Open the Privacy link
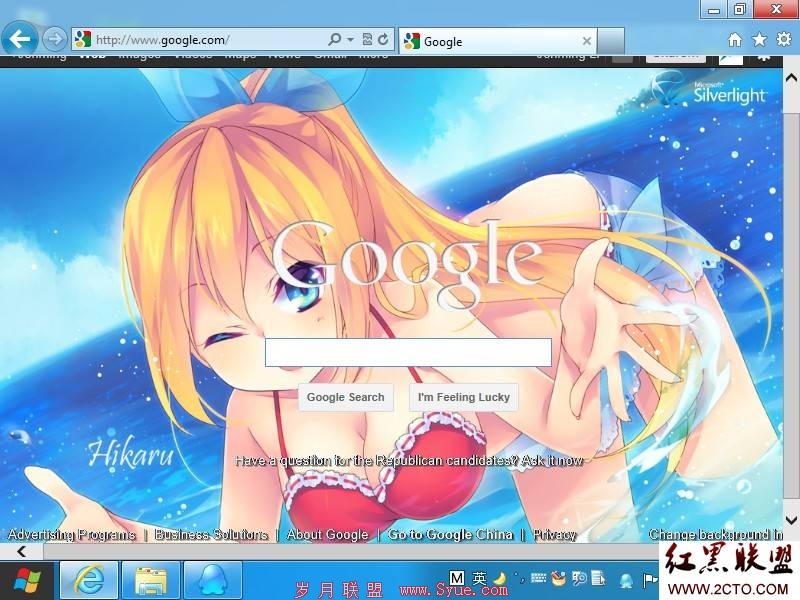This screenshot has width=800, height=600. coord(555,534)
